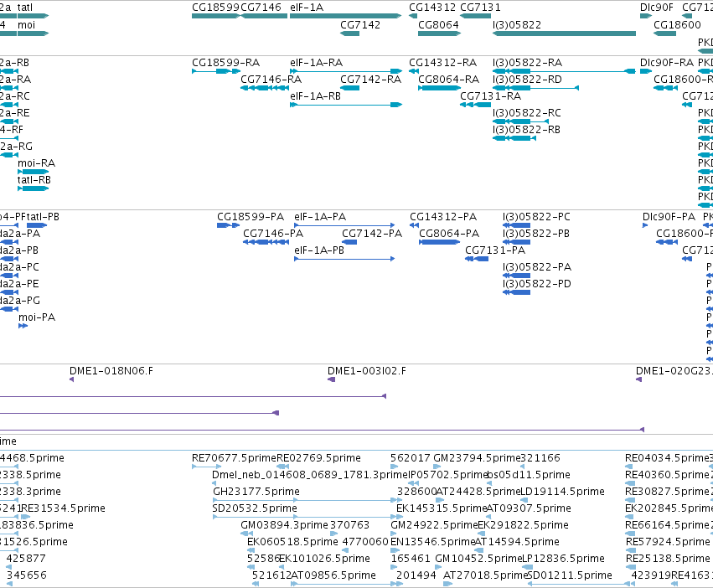
Task: Select the eIF-1A-PB protein label
Action: 319,250
